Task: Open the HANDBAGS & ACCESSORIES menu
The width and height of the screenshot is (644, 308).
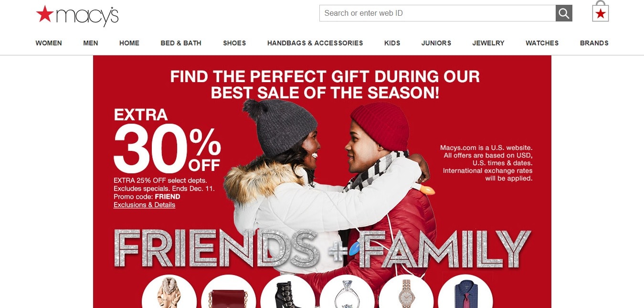Action: coord(315,43)
